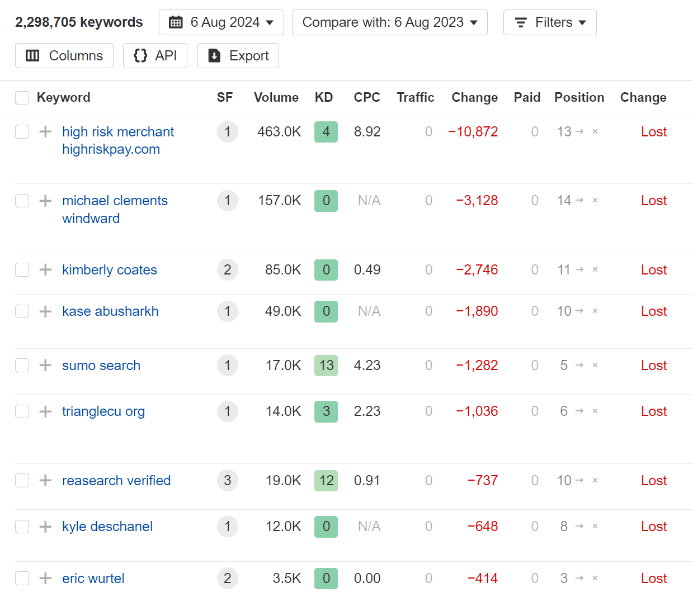Image resolution: width=693 pixels, height=616 pixels.
Task: Check the checkbox for 'michael clements windward'
Action: coord(22,200)
